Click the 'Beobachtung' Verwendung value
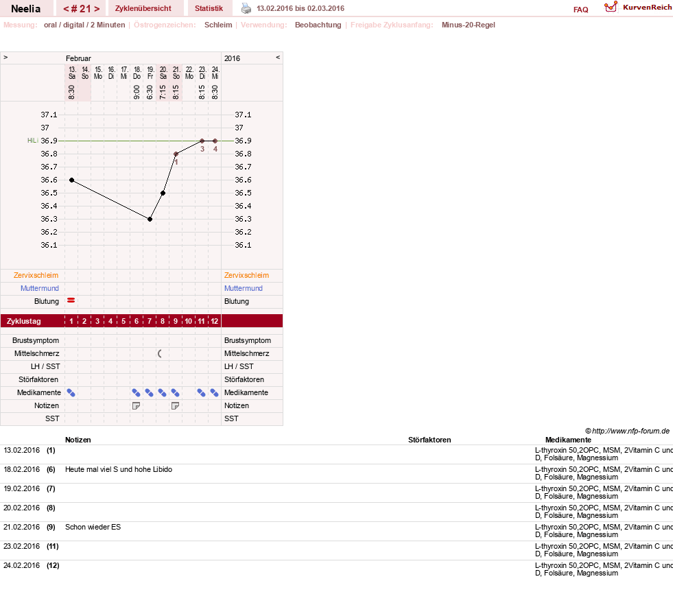 tap(318, 25)
